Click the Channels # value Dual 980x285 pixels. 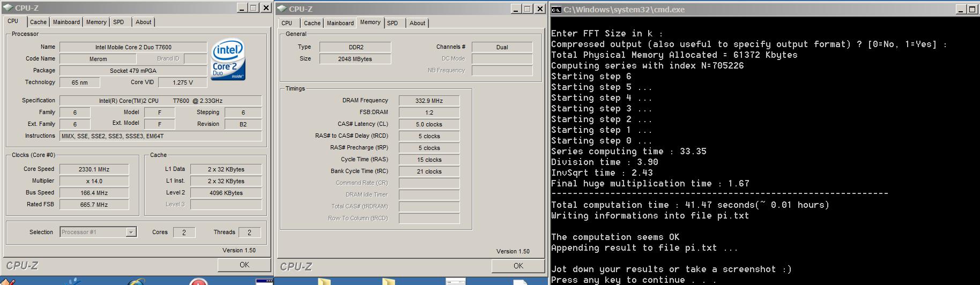coord(502,47)
